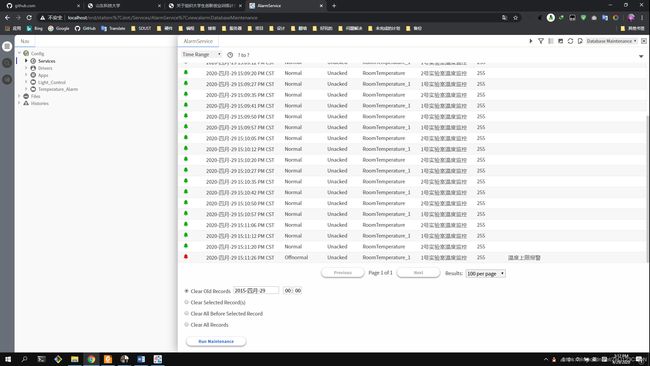Open the Google bookmark
Image resolution: width=650 pixels, height=366 pixels.
[58, 29]
